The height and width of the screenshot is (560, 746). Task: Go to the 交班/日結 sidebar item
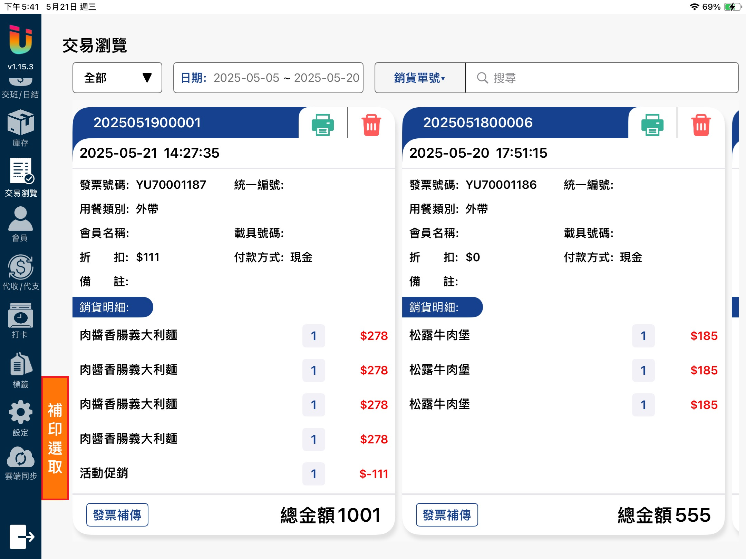[20, 90]
